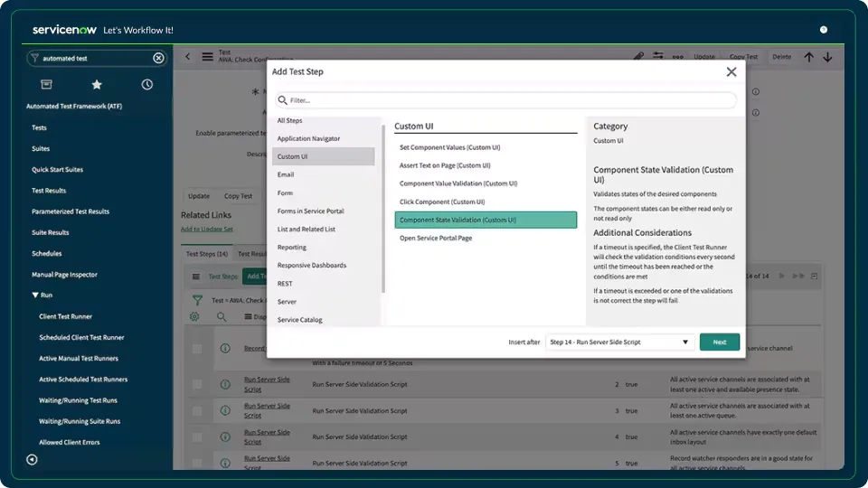Viewport: 868px width, 488px height.
Task: Show the Favorites star tab
Action: [x=97, y=84]
